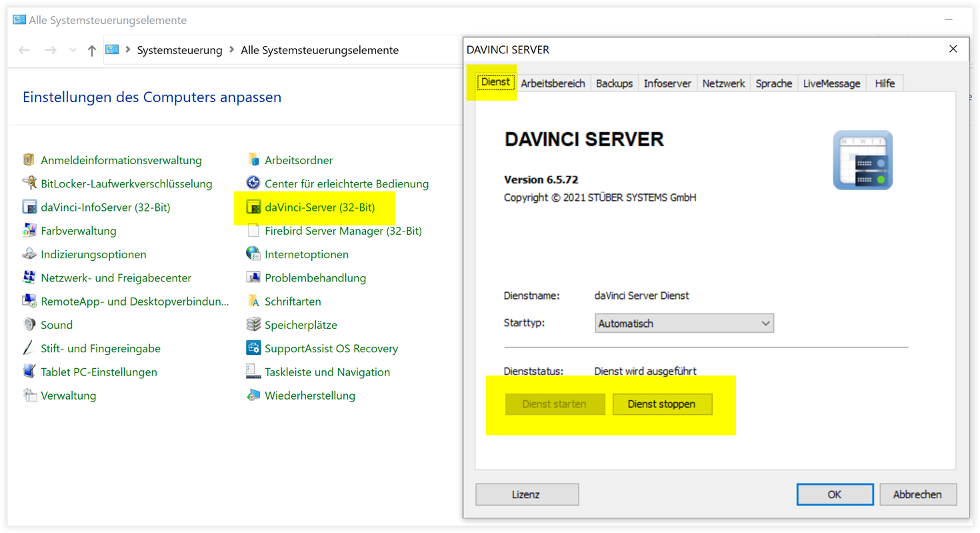Switch to the Netzwerk tab
This screenshot has height=533, width=980.
coord(723,83)
